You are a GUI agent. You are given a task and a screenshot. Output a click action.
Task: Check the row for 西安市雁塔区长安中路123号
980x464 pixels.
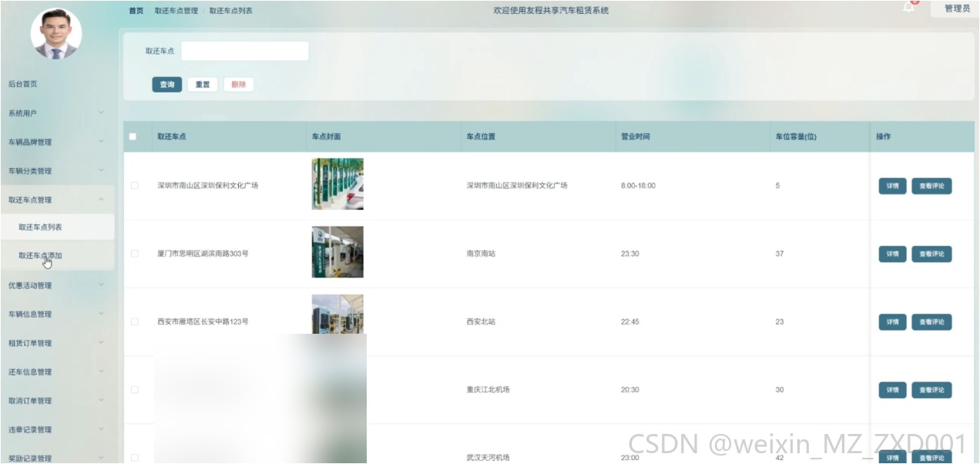tap(134, 321)
